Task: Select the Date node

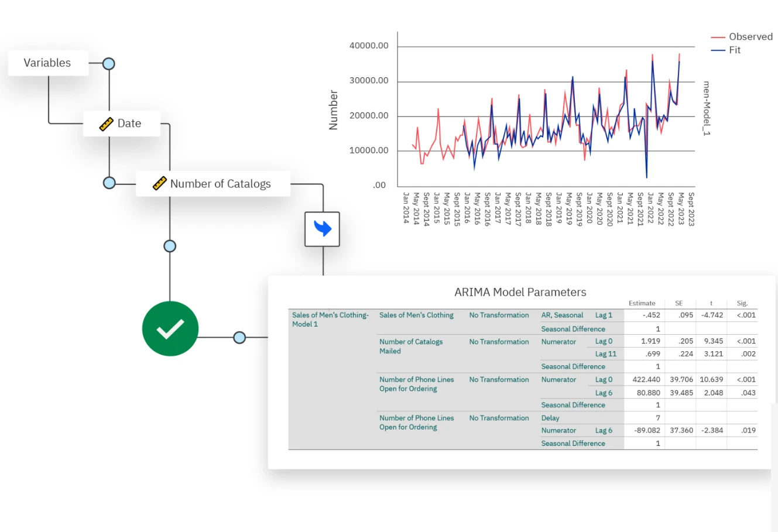Action: (x=122, y=123)
